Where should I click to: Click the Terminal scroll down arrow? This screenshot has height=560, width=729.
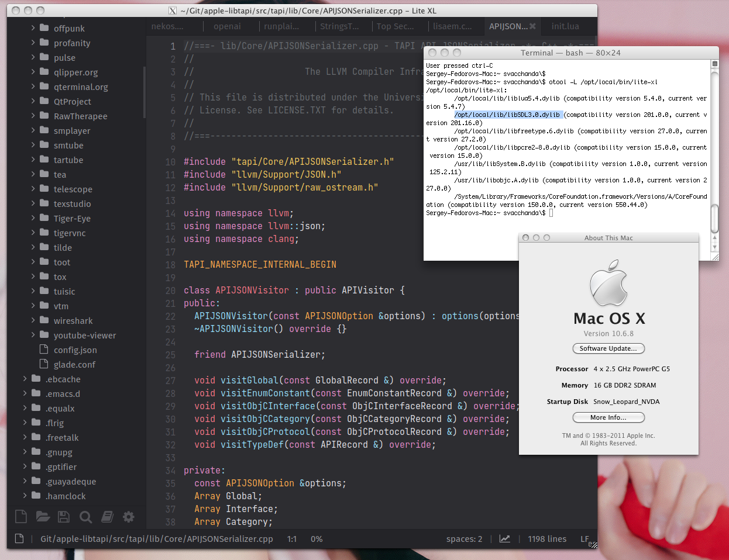[714, 248]
